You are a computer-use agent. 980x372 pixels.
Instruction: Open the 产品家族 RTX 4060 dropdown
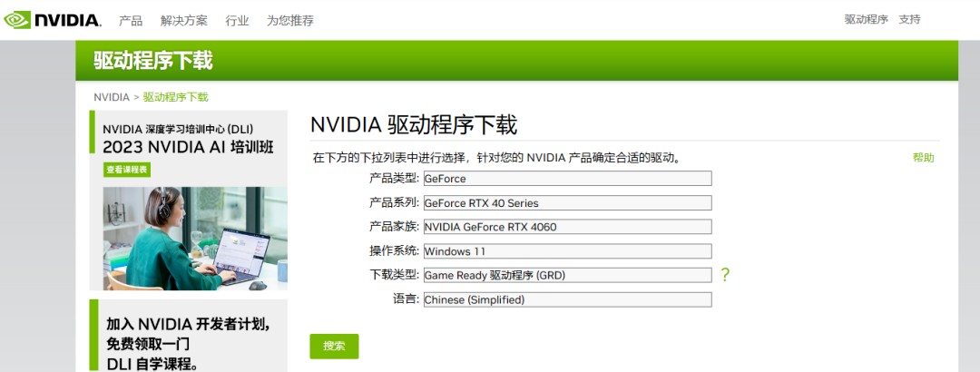coord(567,227)
